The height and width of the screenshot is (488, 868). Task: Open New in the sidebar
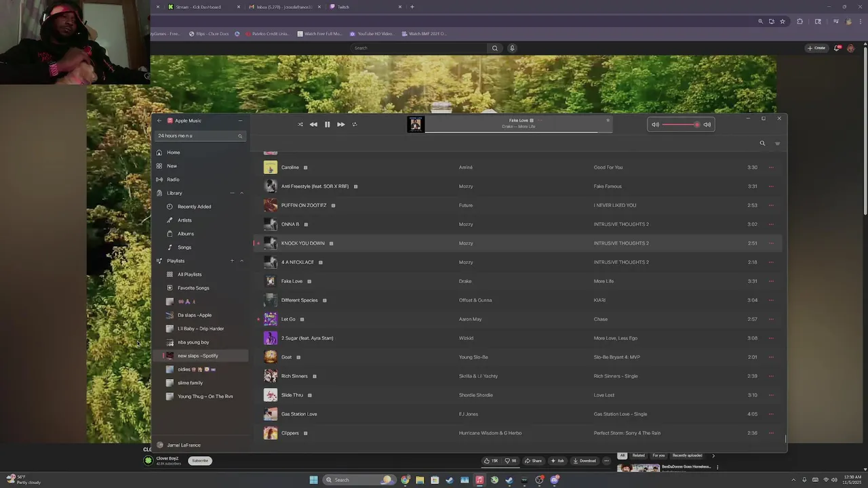(x=199, y=166)
